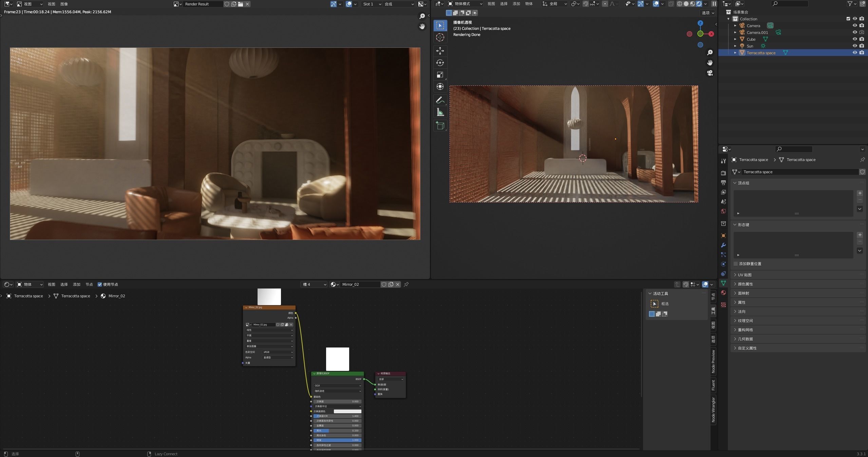
Task: Select the Scale tool in viewport toolbar
Action: (x=440, y=75)
